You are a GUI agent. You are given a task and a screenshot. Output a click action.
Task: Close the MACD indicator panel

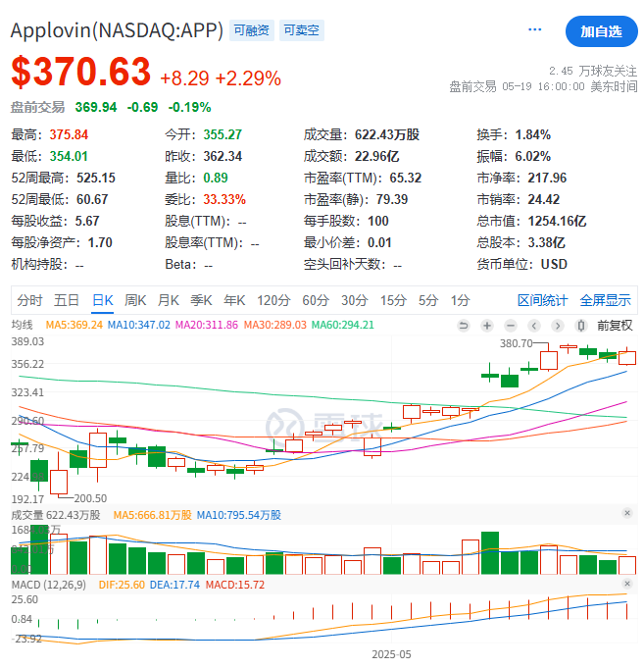click(627, 584)
